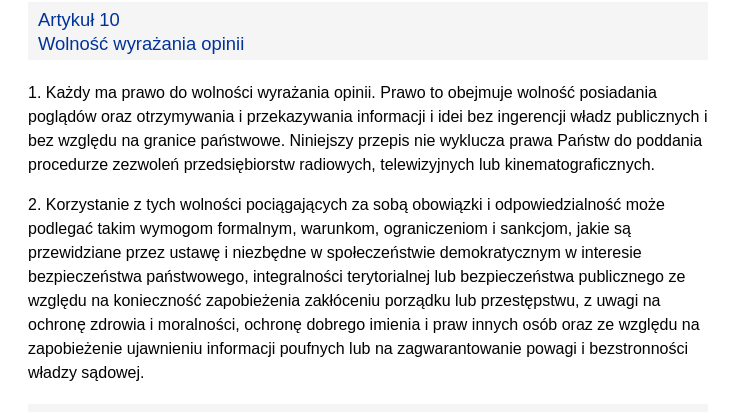Click the "Artykuł 10" heading link

pyautogui.click(x=78, y=20)
